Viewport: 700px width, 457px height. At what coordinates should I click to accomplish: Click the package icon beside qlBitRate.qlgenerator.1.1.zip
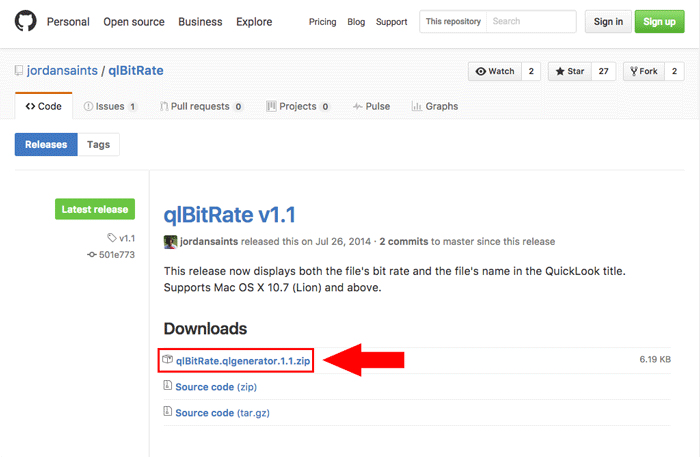pos(167,359)
